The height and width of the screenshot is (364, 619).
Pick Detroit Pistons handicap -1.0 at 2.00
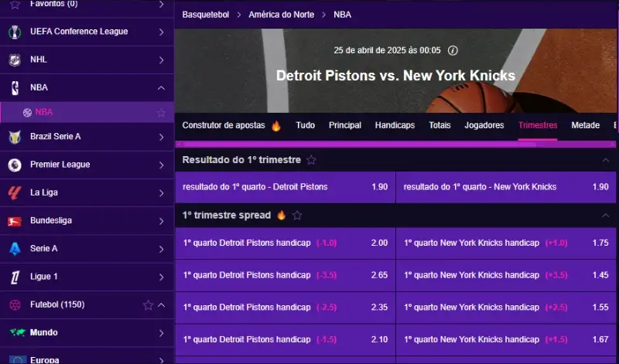[285, 243]
